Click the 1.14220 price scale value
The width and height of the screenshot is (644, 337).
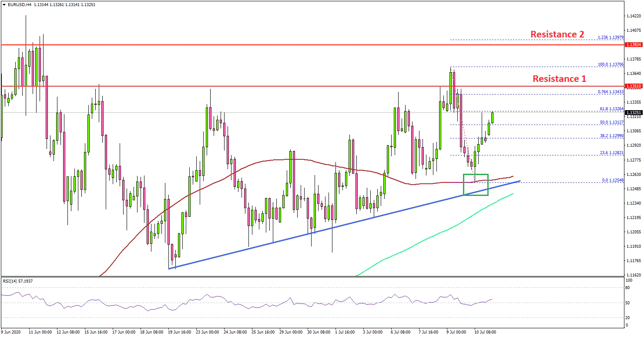click(x=633, y=16)
